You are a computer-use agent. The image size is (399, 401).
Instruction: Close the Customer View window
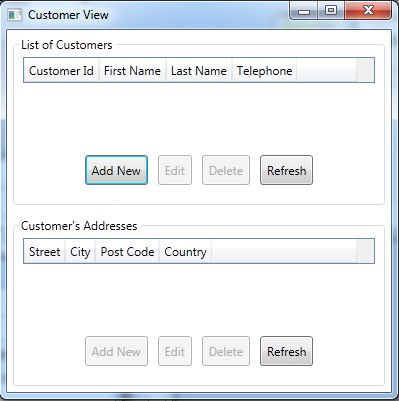click(x=368, y=11)
